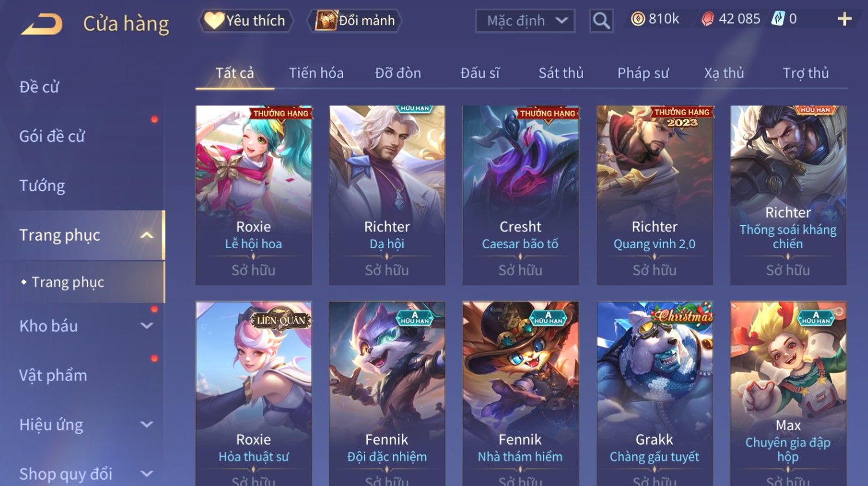Open Đổi mảnh fragment exchange

pyautogui.click(x=355, y=21)
